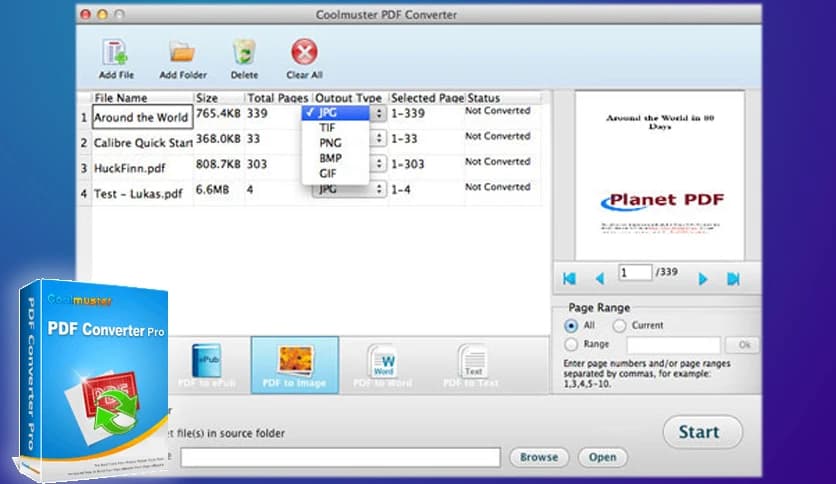Click the current page number field

[635, 272]
